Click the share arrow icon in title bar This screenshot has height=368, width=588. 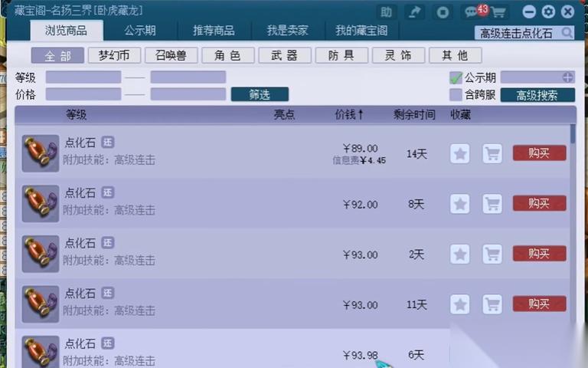(414, 12)
